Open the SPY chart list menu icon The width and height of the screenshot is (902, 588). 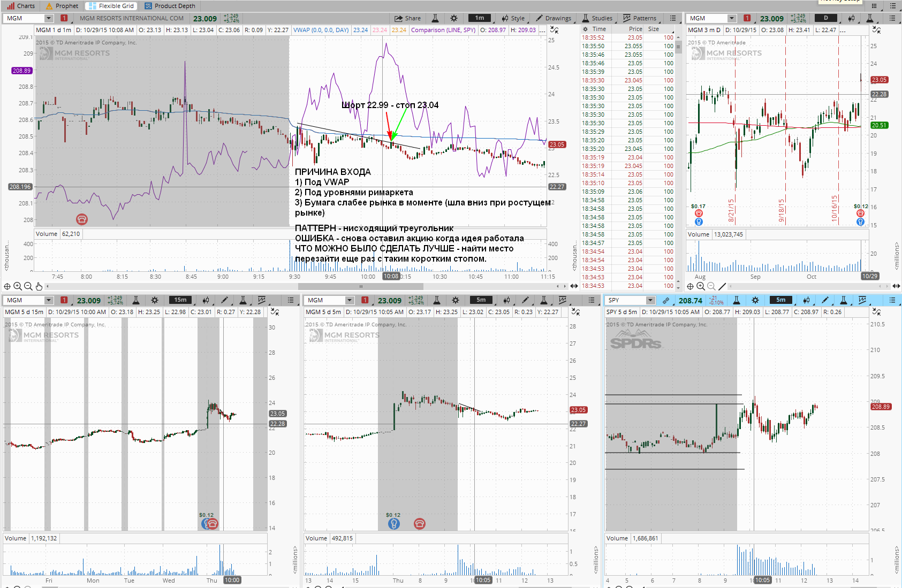(892, 300)
